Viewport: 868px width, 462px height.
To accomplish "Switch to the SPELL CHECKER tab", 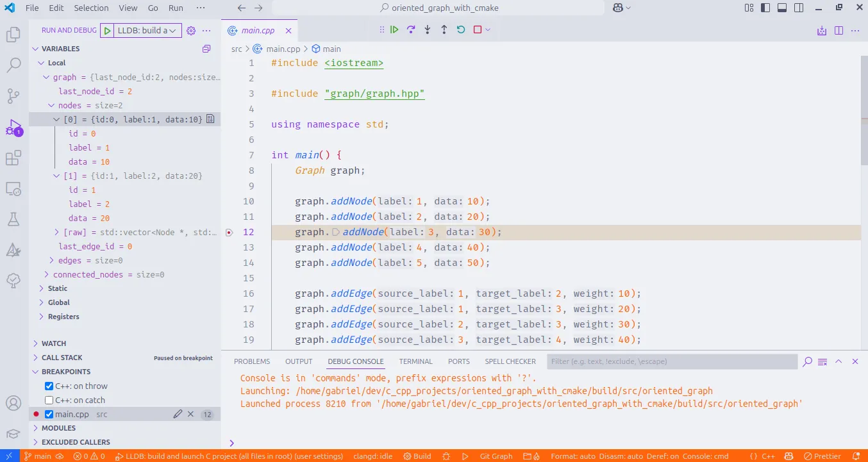I will (x=510, y=361).
